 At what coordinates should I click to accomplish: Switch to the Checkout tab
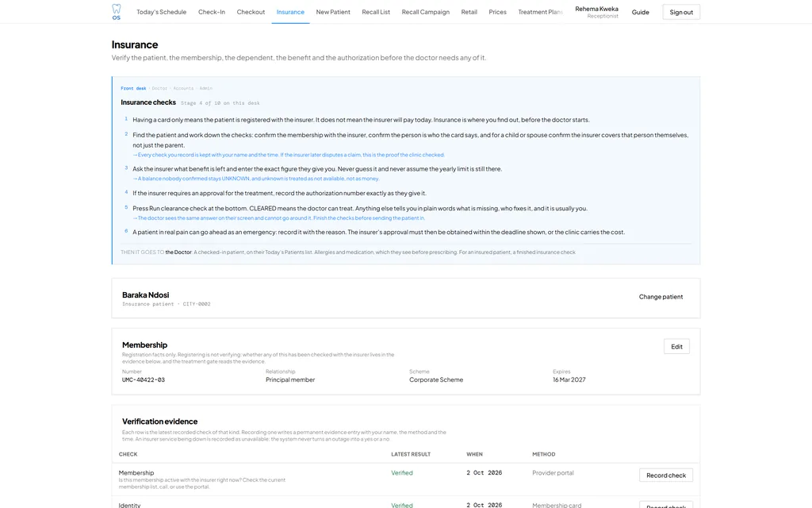click(x=251, y=12)
